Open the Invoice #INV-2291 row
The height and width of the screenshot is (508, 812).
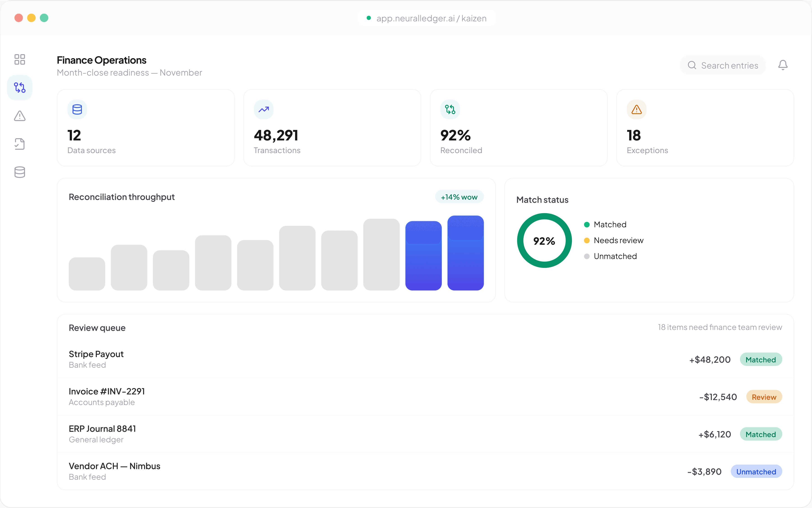point(426,397)
